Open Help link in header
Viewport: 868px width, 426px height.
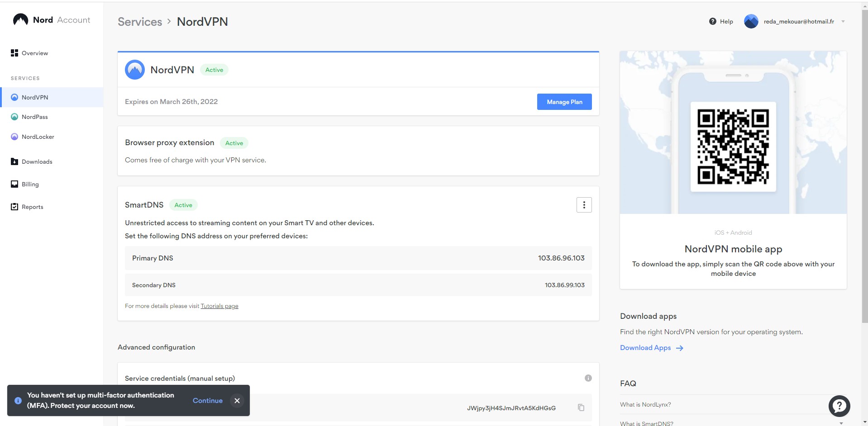tap(726, 21)
